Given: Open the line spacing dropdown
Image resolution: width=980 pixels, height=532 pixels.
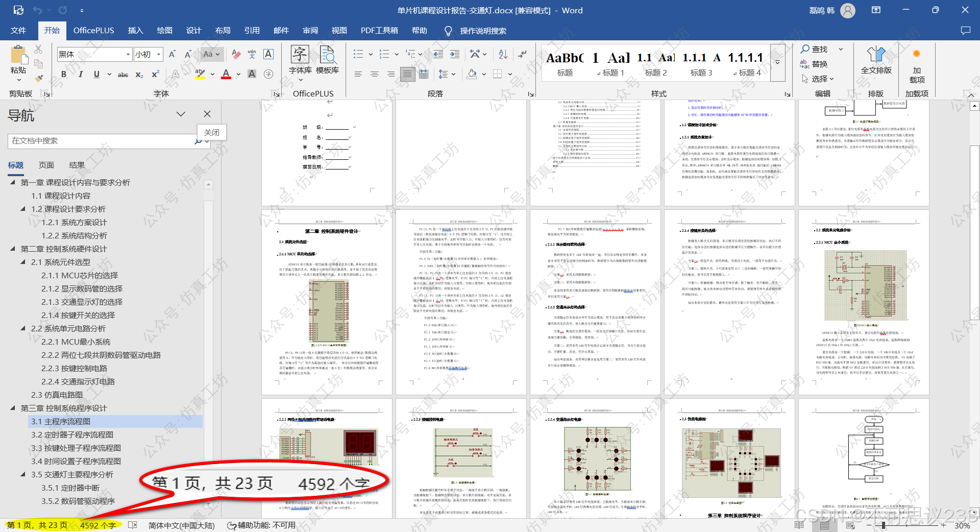Looking at the screenshot, I should click(x=447, y=75).
